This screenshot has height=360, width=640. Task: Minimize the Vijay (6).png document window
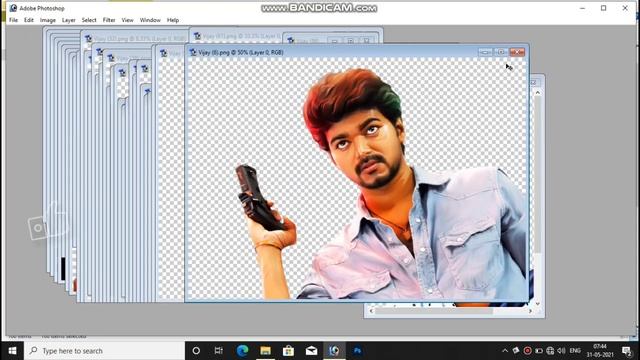coord(485,52)
